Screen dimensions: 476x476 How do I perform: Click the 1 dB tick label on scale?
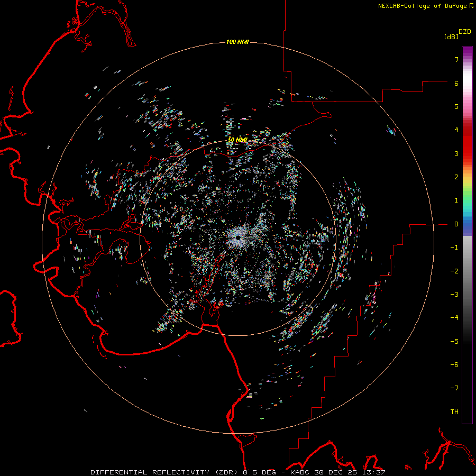click(x=456, y=200)
